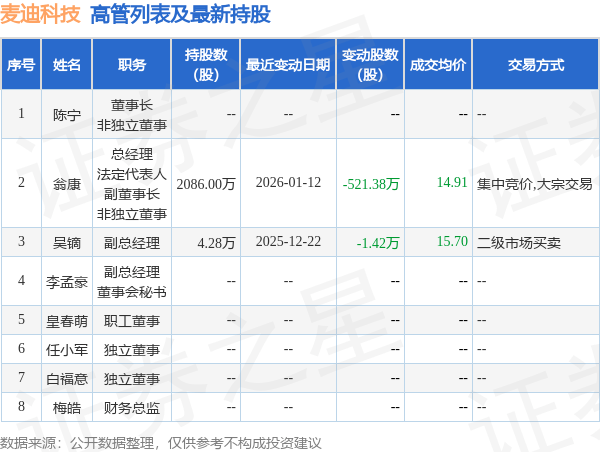Click the name 吴镝
Viewport: 600px width, 452px height.
click(67, 243)
